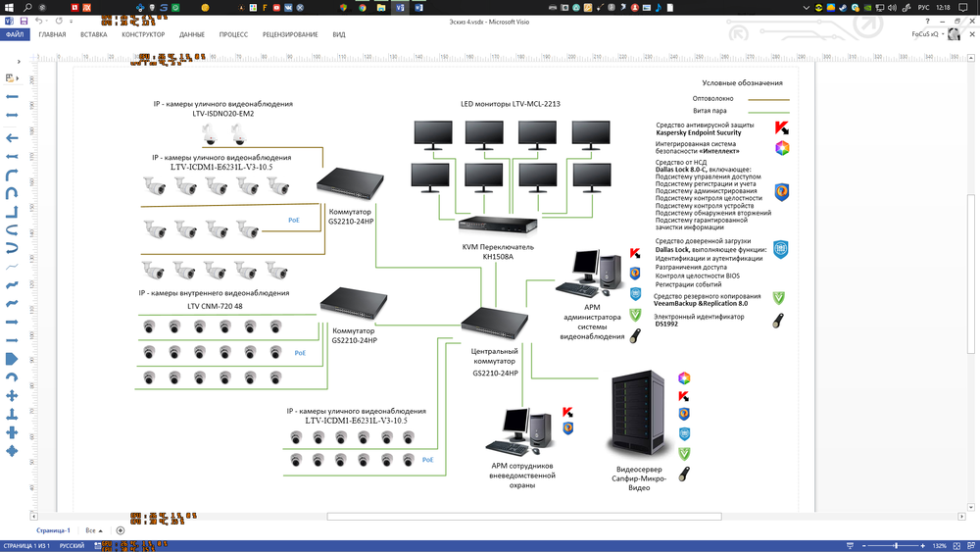Click the РУС input language indicator

pos(924,8)
